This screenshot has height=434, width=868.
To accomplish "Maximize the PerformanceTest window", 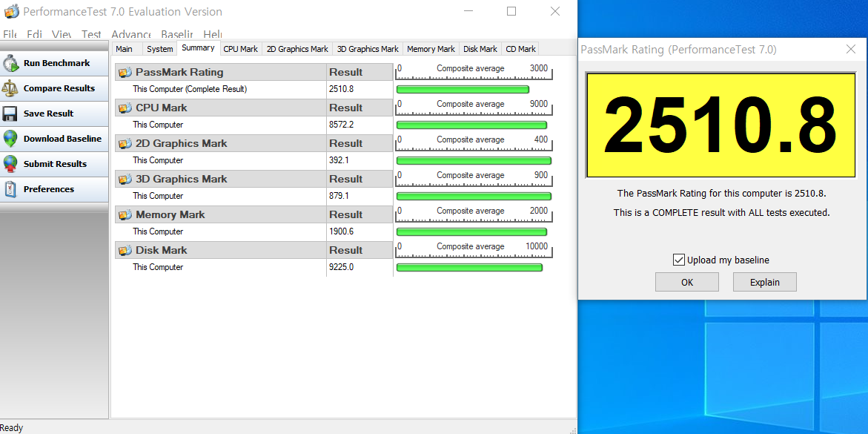I will 511,11.
